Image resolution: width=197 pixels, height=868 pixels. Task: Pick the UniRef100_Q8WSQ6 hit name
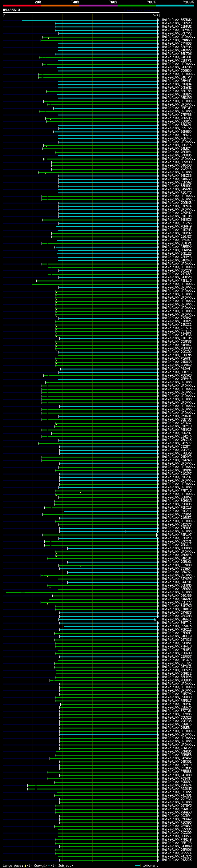[x=177, y=118]
